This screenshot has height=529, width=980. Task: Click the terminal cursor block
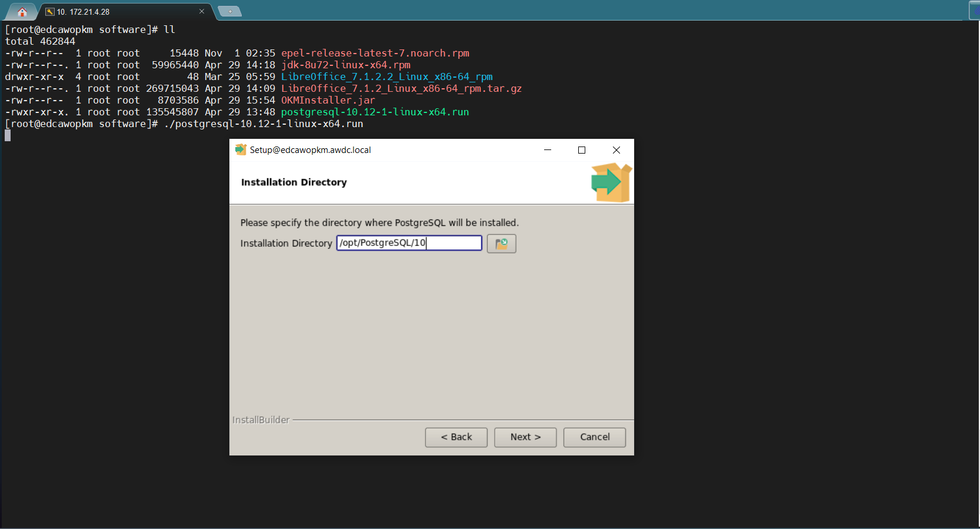8,135
